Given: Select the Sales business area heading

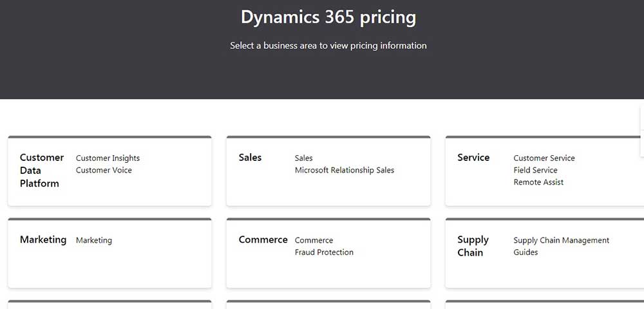Looking at the screenshot, I should tap(250, 158).
